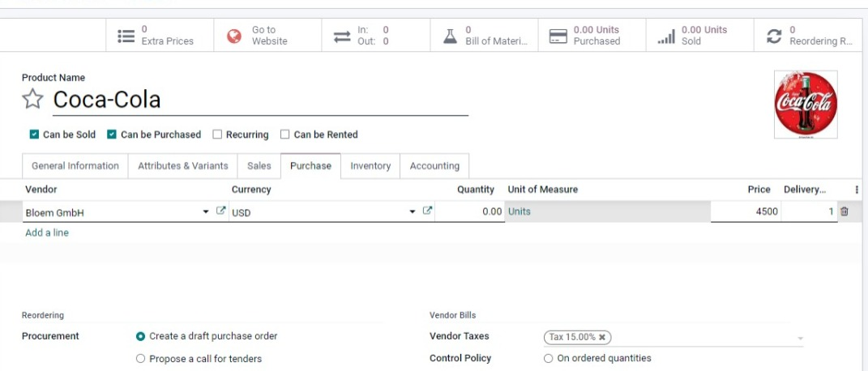Select the Purchase tab
This screenshot has width=868, height=371.
pos(310,166)
